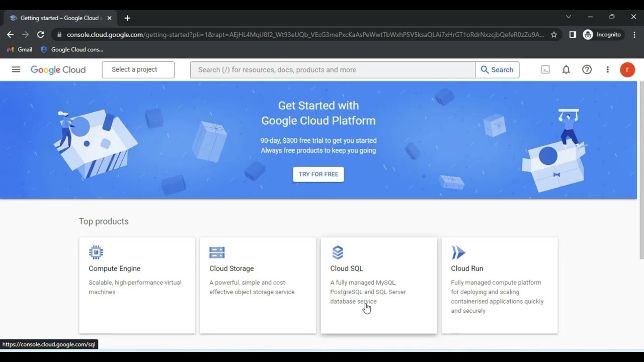The image size is (644, 362).
Task: Open the Incognito profile indicator
Action: click(602, 35)
